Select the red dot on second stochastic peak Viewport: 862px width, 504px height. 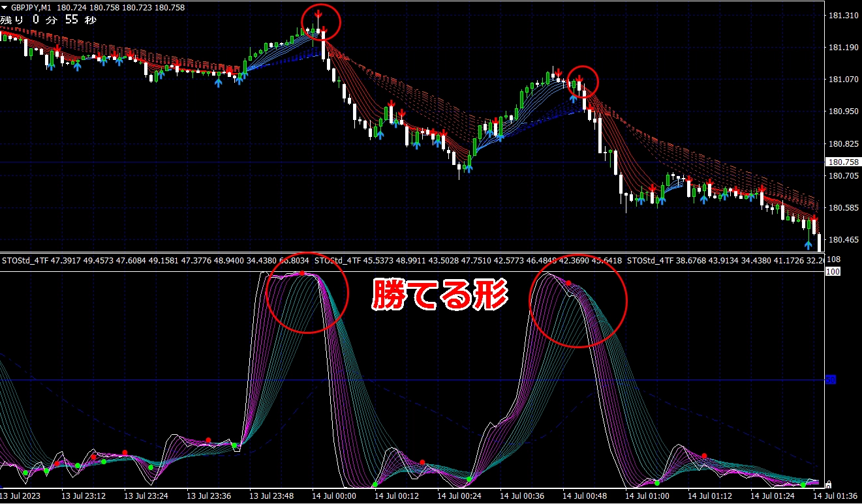click(x=568, y=283)
